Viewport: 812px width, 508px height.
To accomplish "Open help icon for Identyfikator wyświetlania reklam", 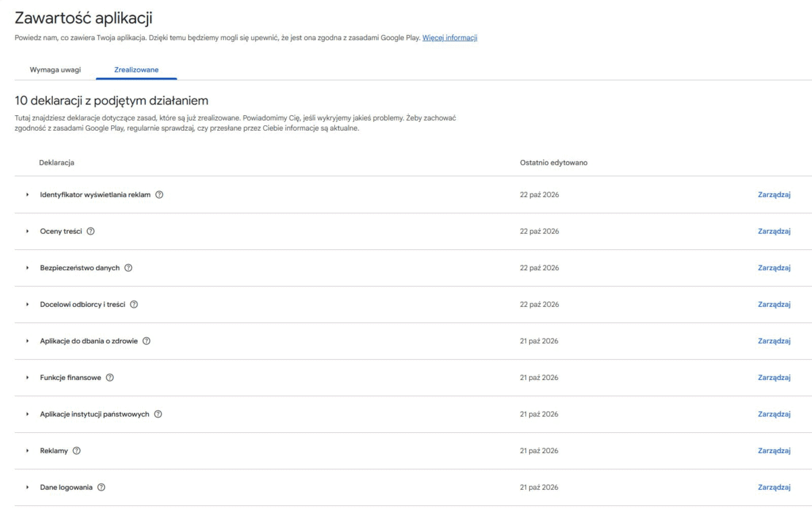I will (160, 194).
